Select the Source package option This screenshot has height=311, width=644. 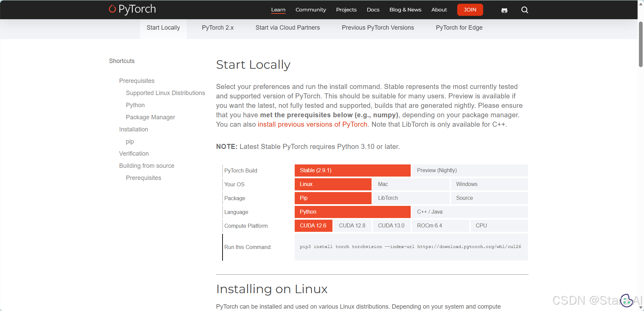point(489,198)
